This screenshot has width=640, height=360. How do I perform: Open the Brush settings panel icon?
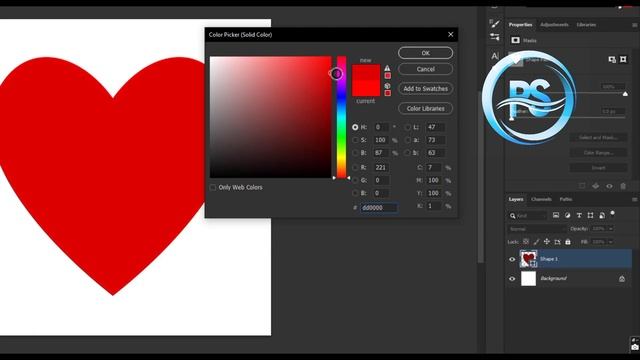click(x=494, y=23)
